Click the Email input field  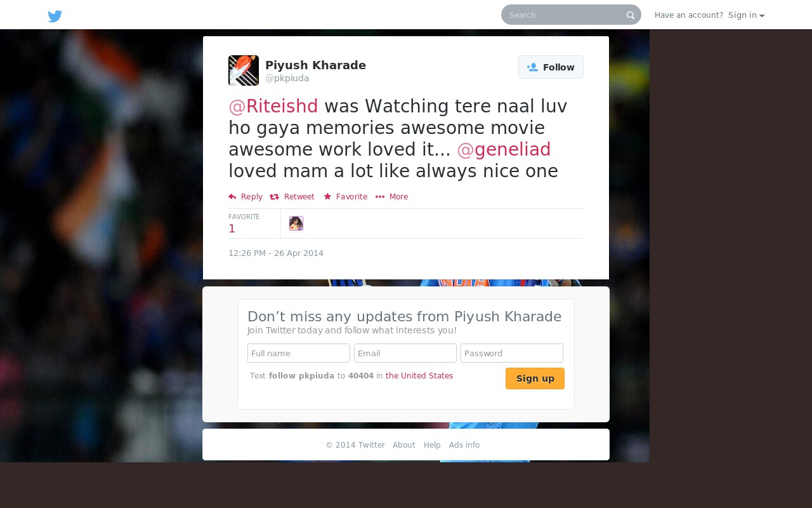[405, 353]
